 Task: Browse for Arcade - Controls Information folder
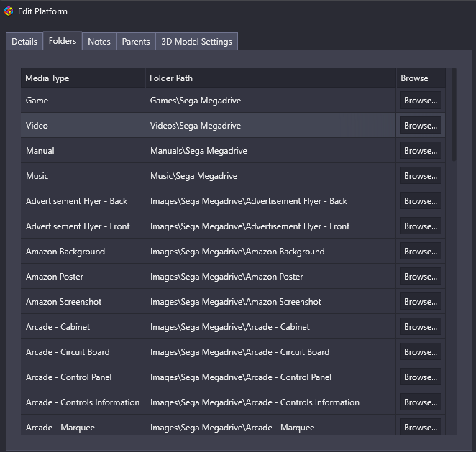[x=421, y=402]
